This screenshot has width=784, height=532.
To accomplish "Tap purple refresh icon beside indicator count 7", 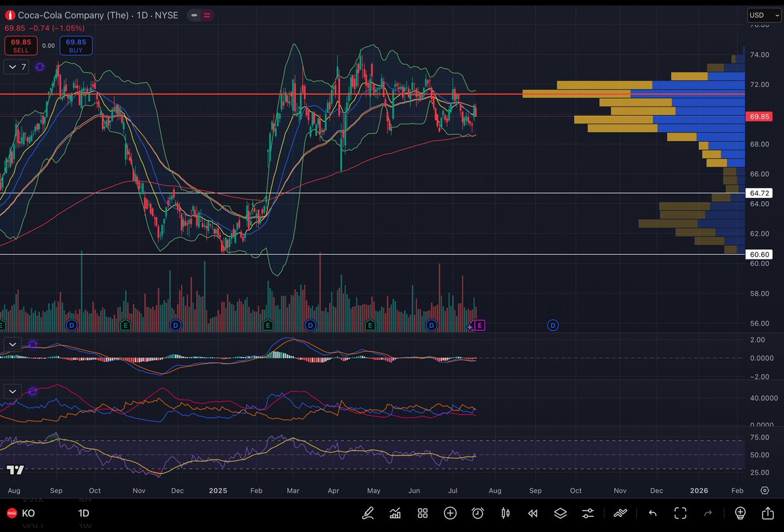I will pyautogui.click(x=39, y=67).
